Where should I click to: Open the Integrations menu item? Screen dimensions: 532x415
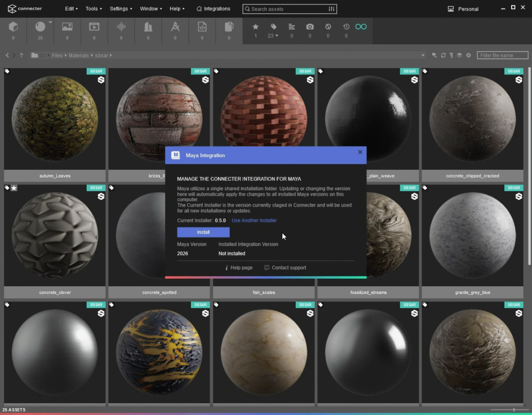coord(213,9)
